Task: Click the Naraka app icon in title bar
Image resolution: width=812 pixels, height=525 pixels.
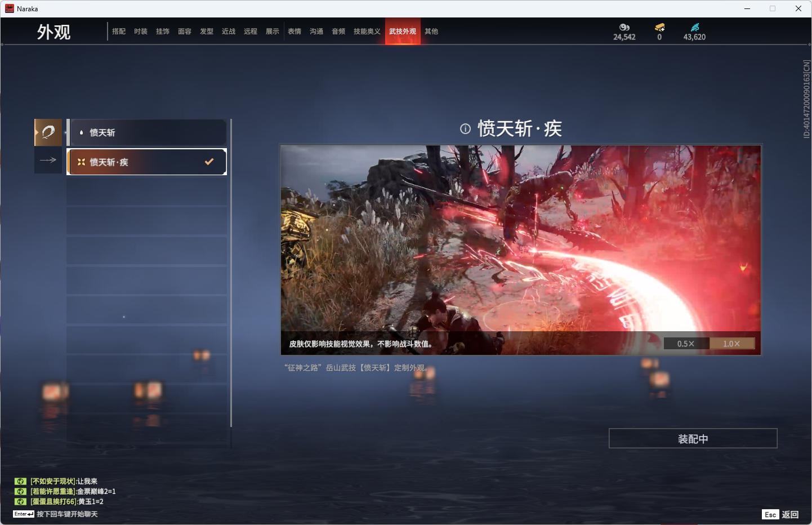Action: point(10,8)
